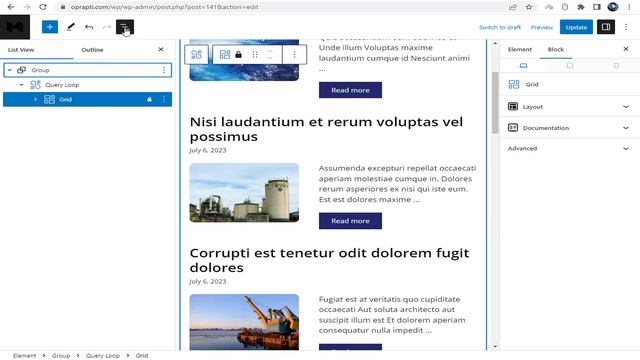This screenshot has height=360, width=640.
Task: Switch to the Block sidebar tab
Action: 556,49
